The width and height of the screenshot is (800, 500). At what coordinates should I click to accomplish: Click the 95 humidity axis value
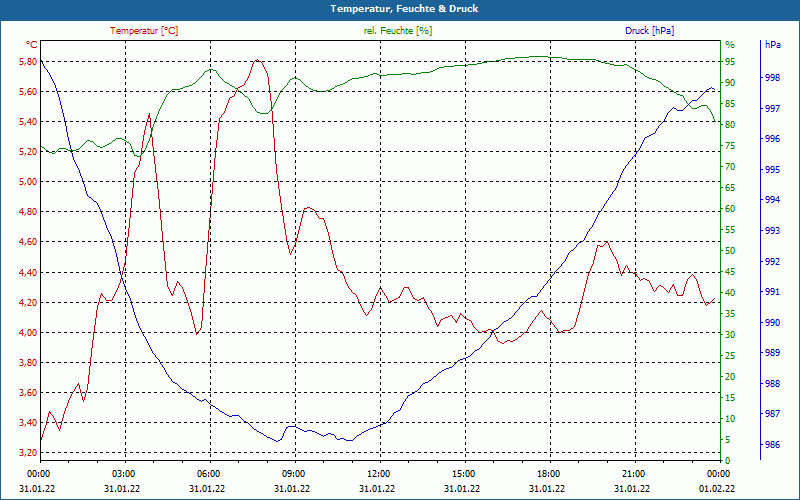730,62
